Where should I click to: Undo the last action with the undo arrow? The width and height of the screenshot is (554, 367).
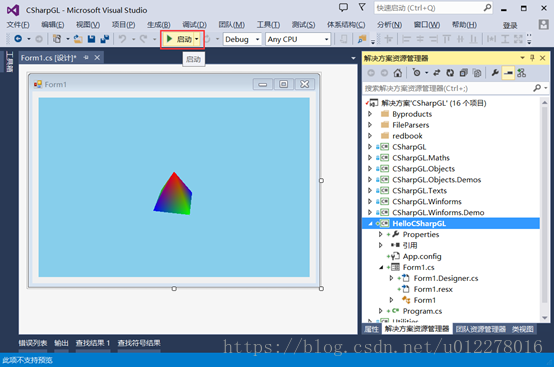point(123,39)
